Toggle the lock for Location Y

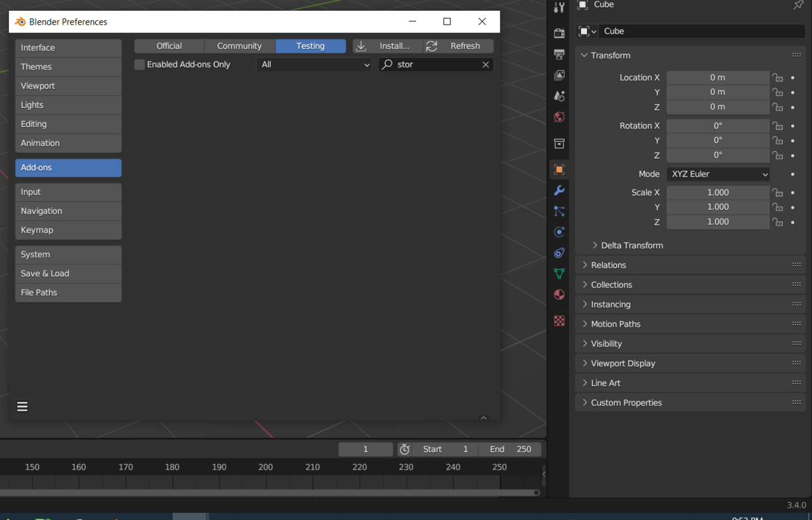[x=777, y=92]
